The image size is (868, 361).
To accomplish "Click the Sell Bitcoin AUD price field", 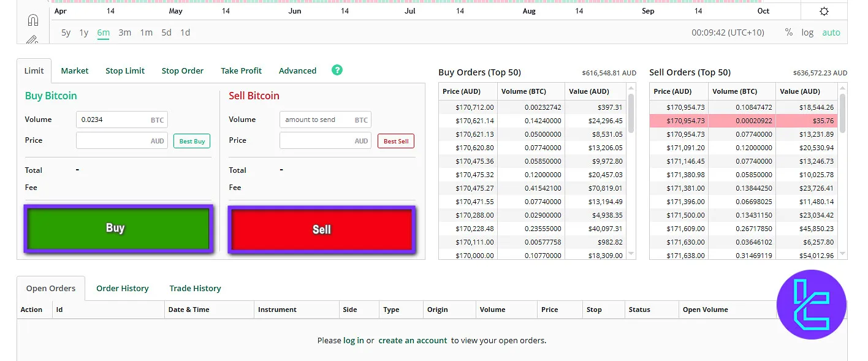I will [x=325, y=140].
